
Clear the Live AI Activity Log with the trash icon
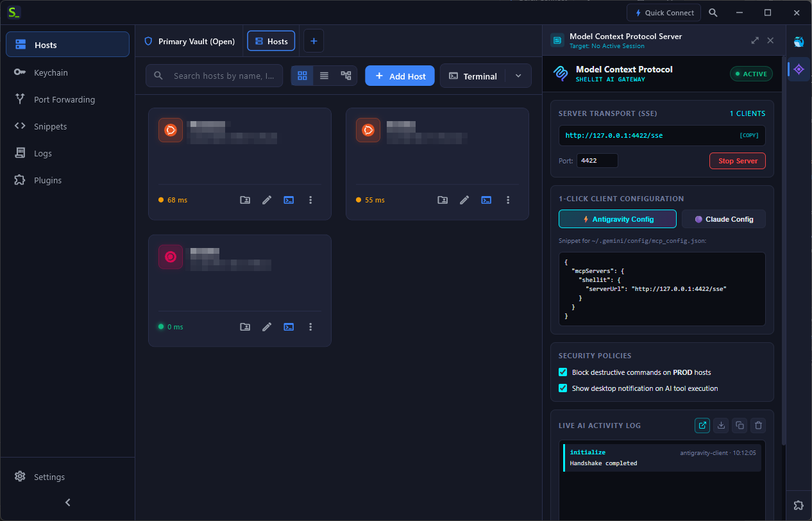[x=758, y=425]
